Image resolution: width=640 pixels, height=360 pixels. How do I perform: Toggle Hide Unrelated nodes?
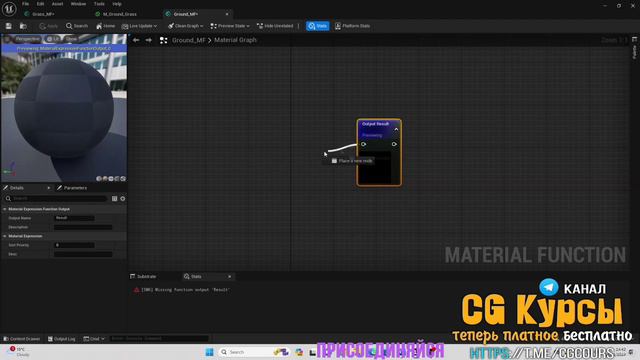click(x=275, y=26)
